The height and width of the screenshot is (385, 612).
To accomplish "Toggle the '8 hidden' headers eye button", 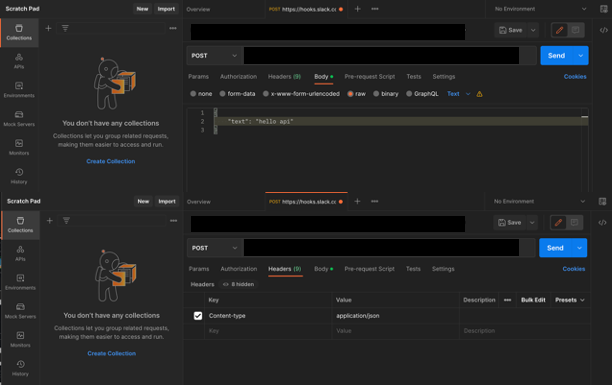I will [238, 284].
